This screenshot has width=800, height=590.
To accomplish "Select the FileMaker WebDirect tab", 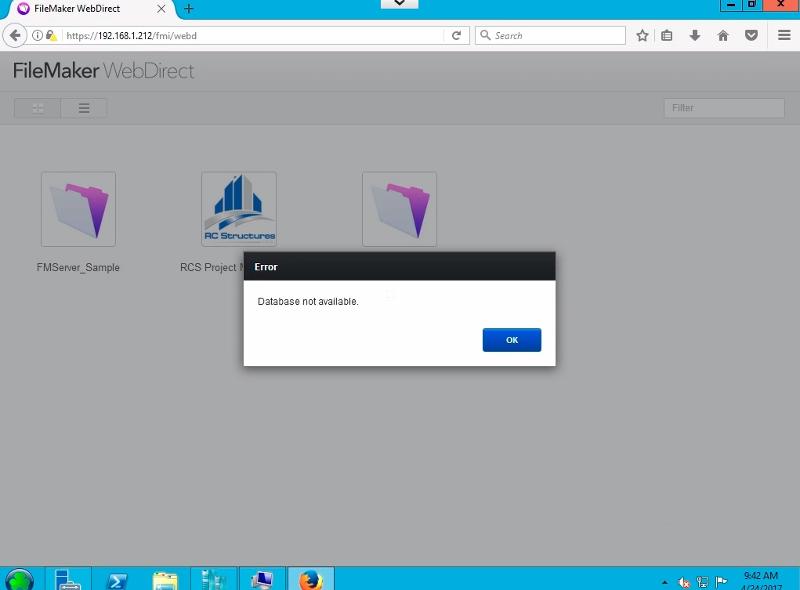I will point(87,9).
